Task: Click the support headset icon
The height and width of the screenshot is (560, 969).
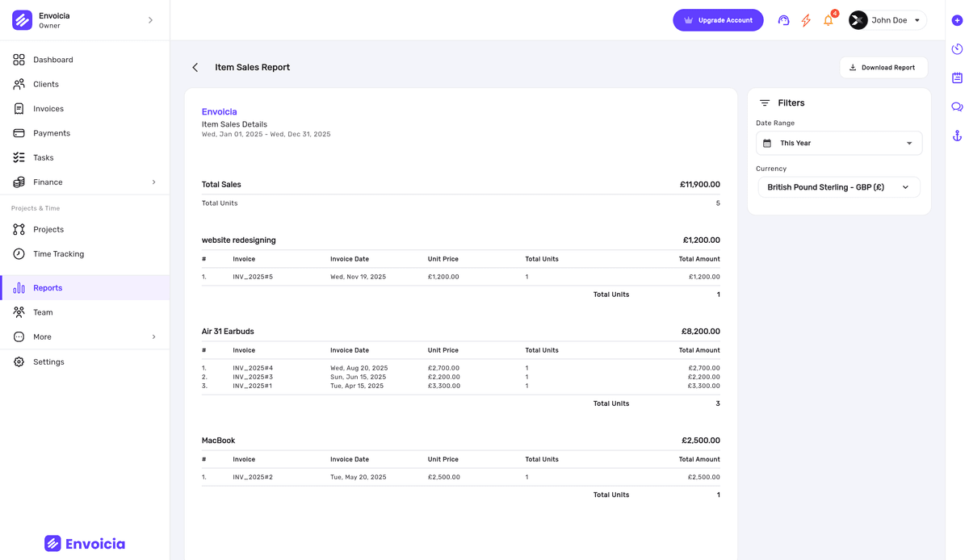Action: pos(782,20)
